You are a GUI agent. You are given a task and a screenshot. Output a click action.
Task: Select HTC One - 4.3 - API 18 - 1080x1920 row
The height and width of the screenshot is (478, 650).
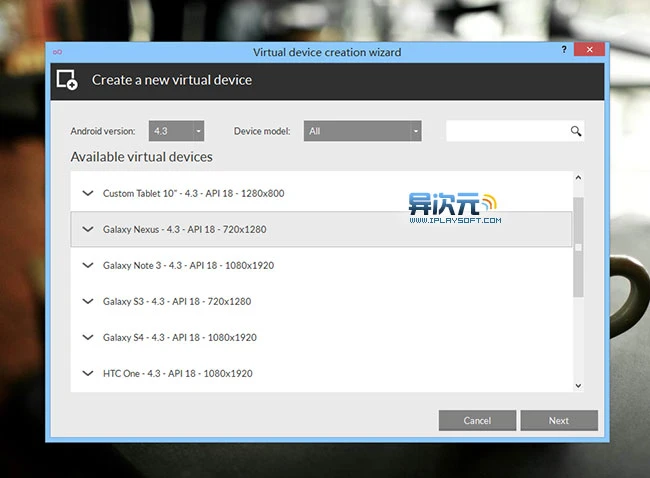coord(177,373)
